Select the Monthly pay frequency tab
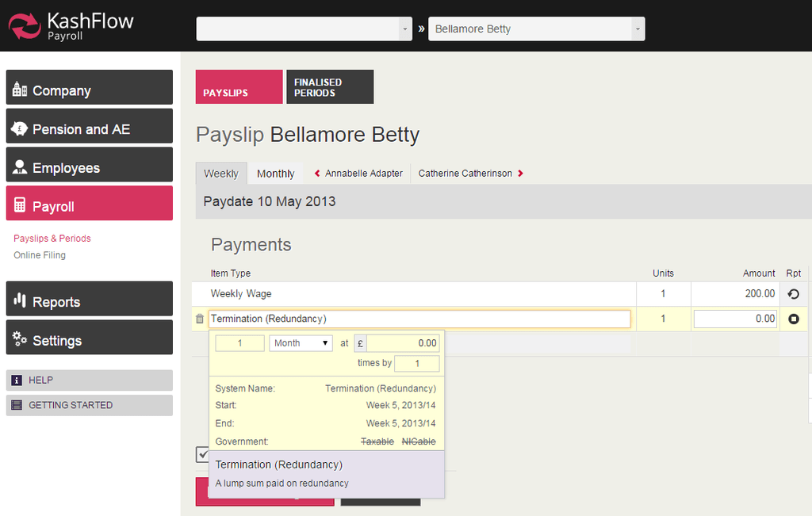The height and width of the screenshot is (516, 812). tap(275, 174)
